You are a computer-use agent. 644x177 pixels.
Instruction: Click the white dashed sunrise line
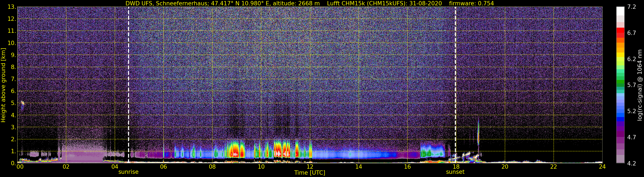128,85
